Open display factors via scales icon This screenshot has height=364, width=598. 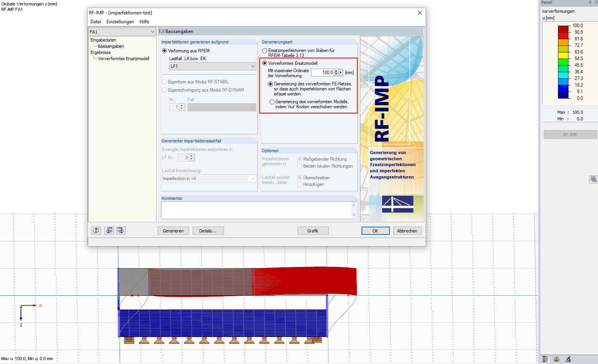pos(556,359)
